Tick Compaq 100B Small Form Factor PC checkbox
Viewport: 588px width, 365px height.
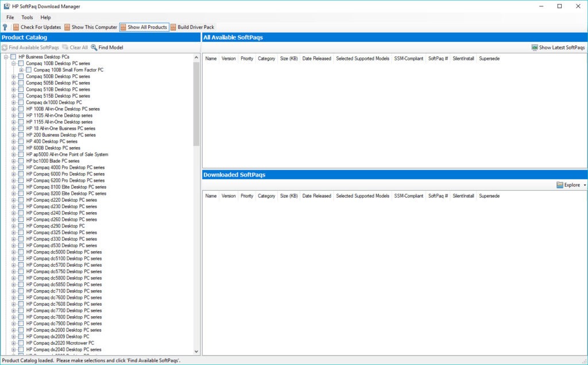pos(29,70)
